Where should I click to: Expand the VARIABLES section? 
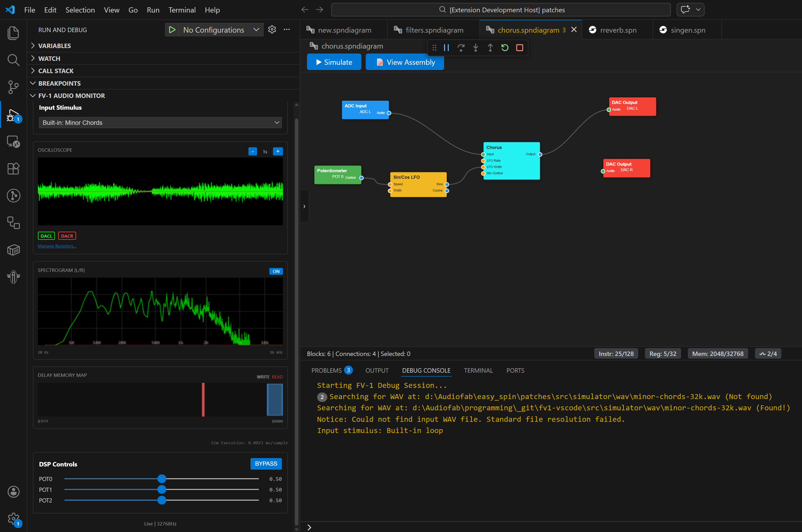(x=54, y=46)
